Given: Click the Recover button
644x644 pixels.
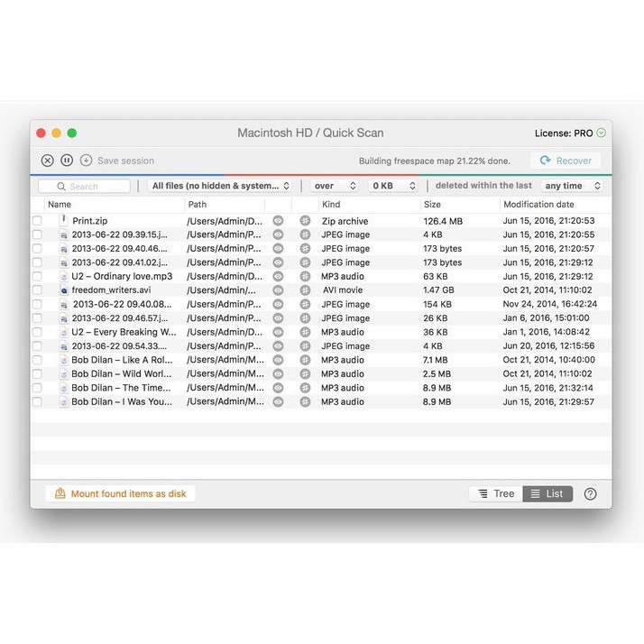Looking at the screenshot, I should point(565,161).
